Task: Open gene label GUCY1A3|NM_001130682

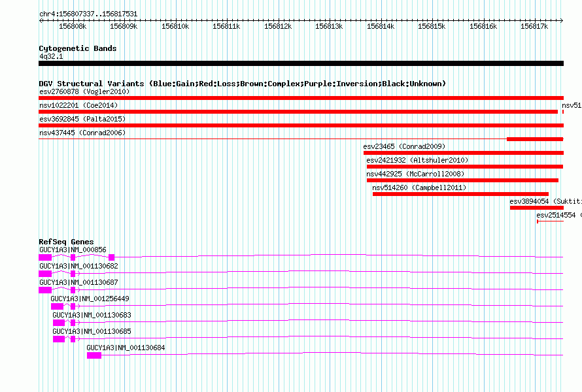Action: tap(78, 267)
